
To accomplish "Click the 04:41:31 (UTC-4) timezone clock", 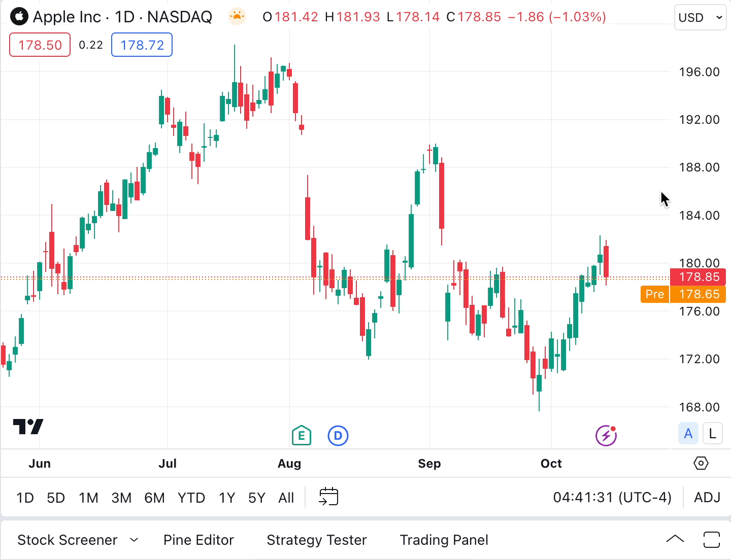I will (x=612, y=498).
